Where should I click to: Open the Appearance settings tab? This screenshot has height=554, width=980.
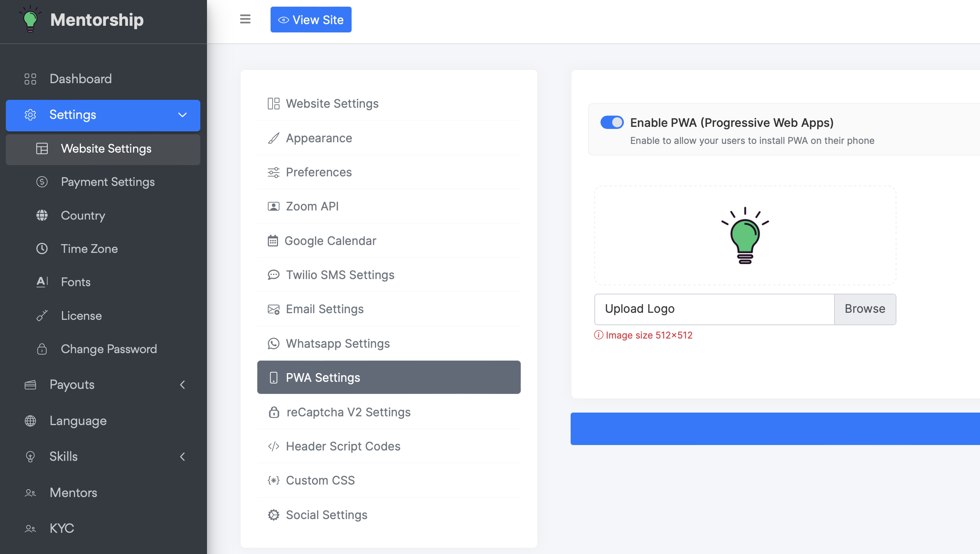[x=319, y=138]
